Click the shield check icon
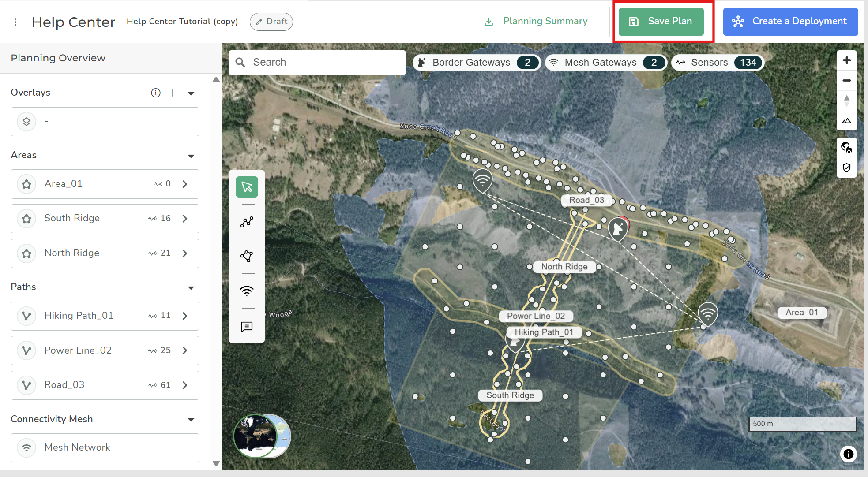 click(846, 168)
